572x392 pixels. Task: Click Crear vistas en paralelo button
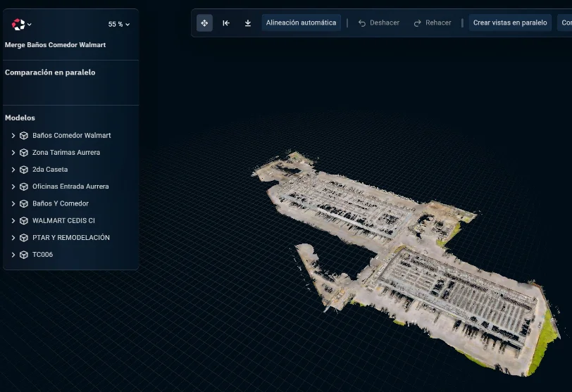510,23
